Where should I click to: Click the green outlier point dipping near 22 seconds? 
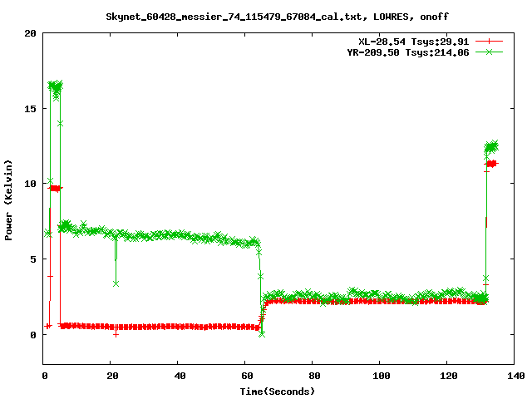[116, 283]
